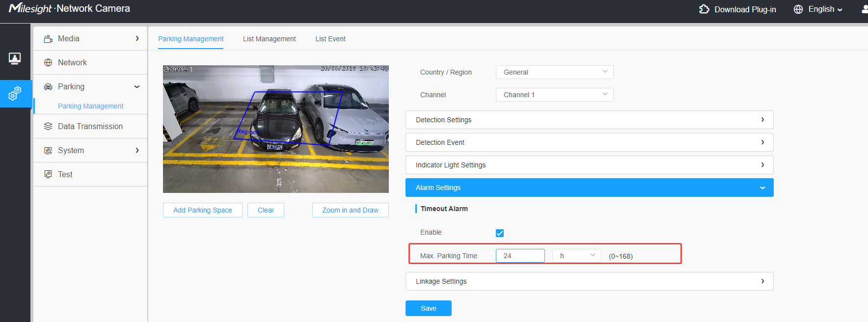Click the Media camera icon
This screenshot has height=322, width=868.
(x=48, y=39)
